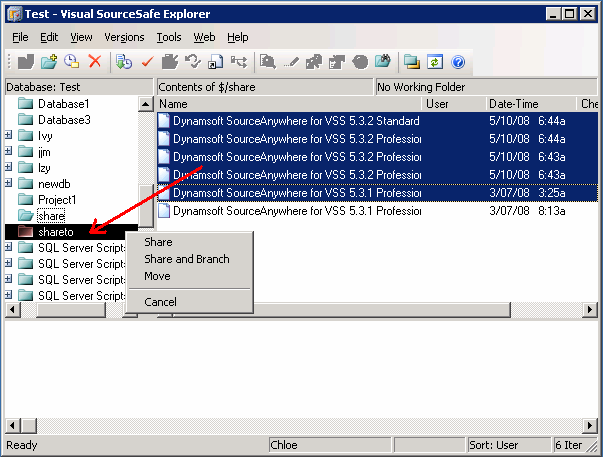Click the Refresh file list icon
The image size is (603, 457).
435,62
